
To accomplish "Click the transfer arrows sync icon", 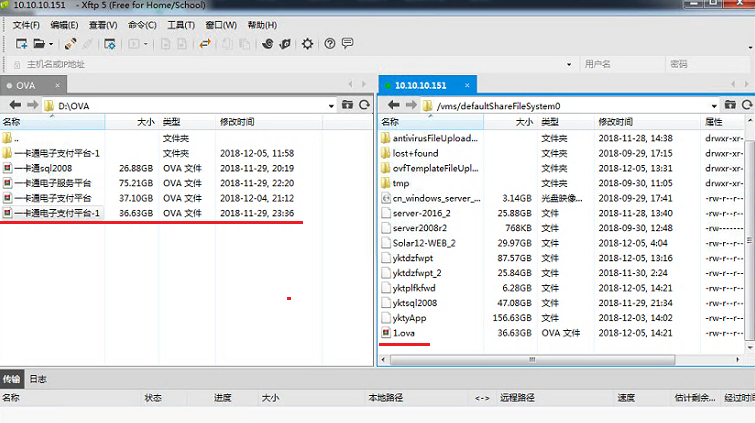I will point(205,44).
